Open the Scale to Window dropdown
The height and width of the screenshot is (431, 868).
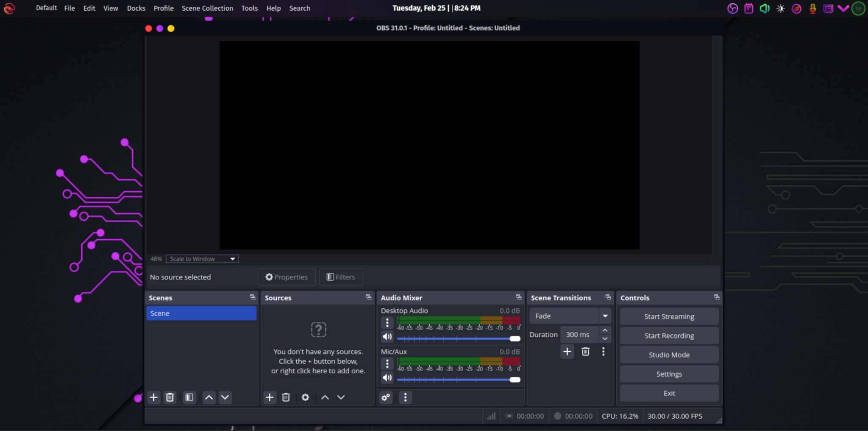click(202, 259)
